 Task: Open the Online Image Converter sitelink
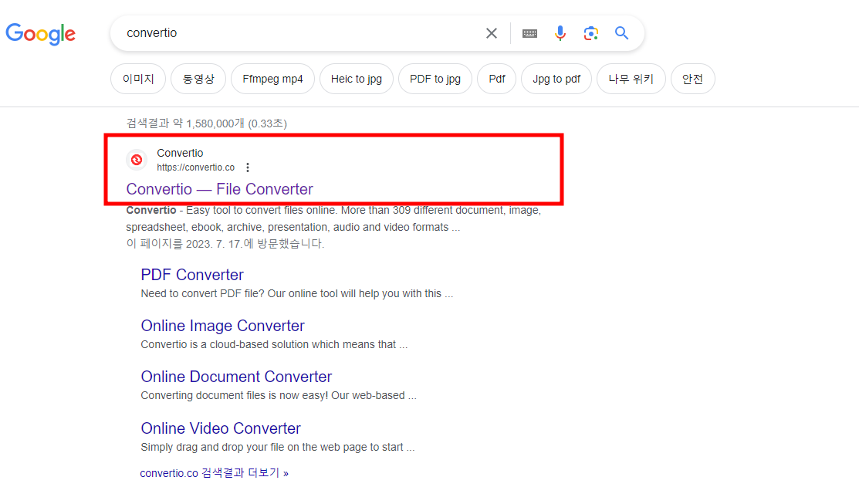(x=222, y=326)
